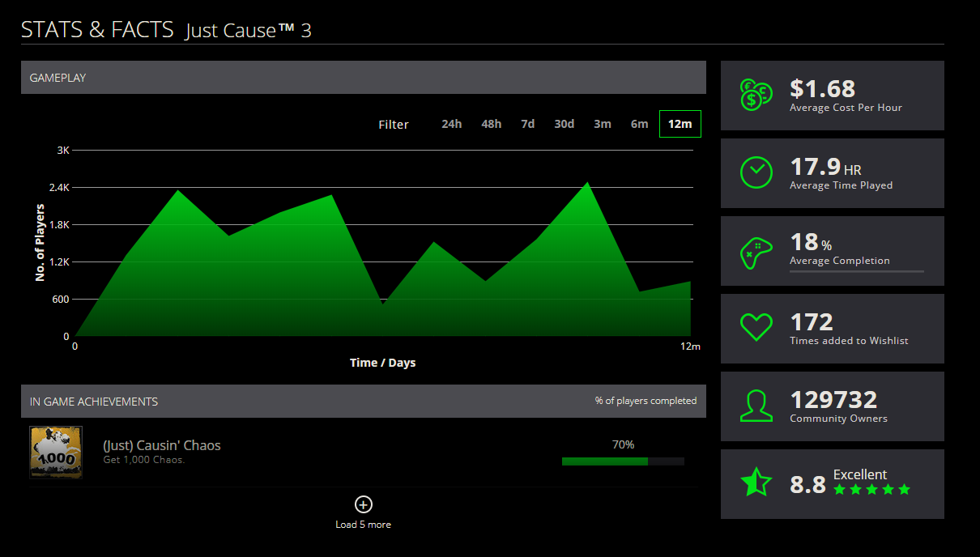Click the Average Completion progress bar

point(856,271)
